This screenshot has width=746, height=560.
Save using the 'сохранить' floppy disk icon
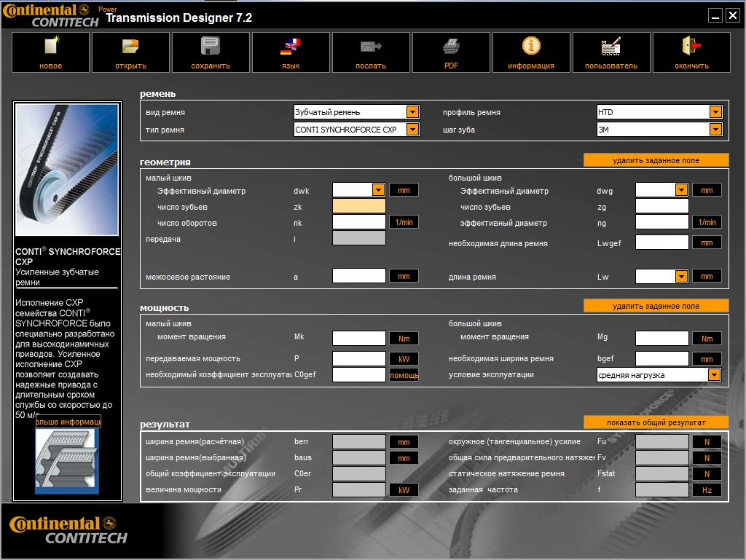point(211,52)
